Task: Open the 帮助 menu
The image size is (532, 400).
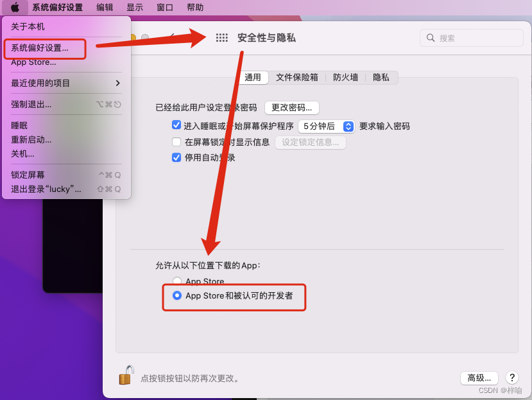Action: click(x=195, y=8)
